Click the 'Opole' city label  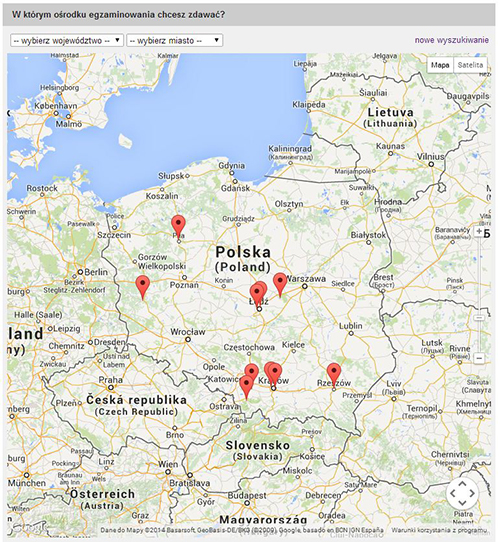coord(214,367)
